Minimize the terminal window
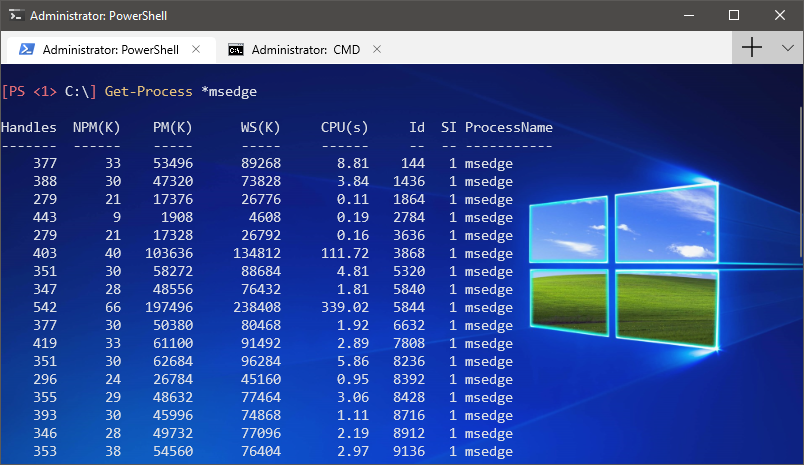 coord(689,15)
